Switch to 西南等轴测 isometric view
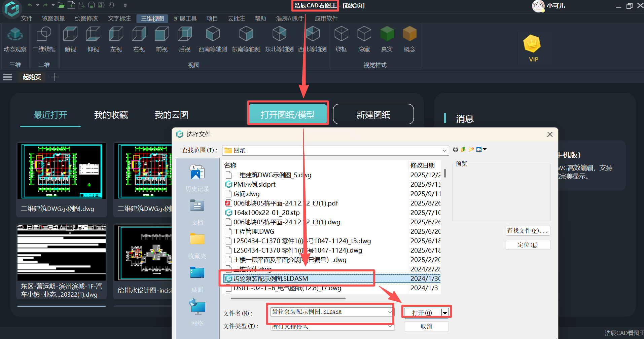Screen dimensions: 644x339 (x=213, y=40)
